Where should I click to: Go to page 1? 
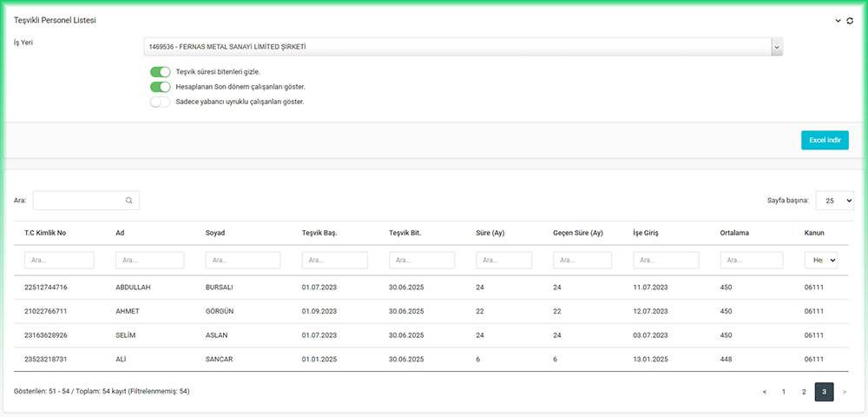[x=784, y=393]
